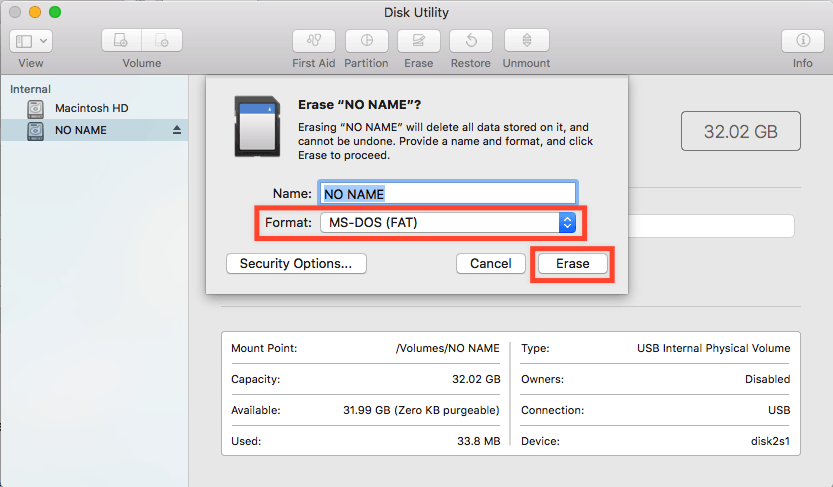Click the Disk Utility window title
This screenshot has width=833, height=487.
click(416, 12)
